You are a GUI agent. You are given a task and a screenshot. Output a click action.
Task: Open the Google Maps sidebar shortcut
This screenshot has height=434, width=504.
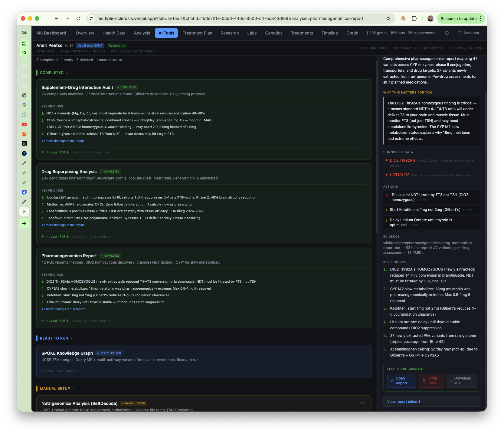24,105
